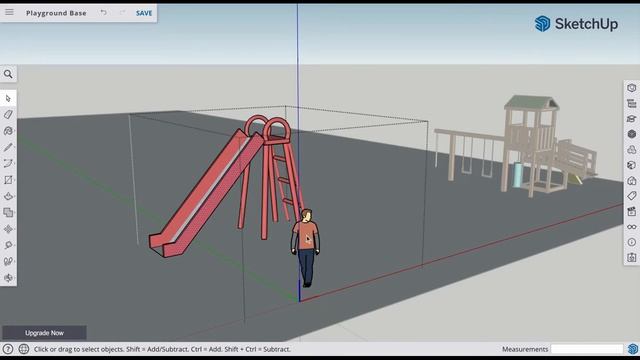Select the Eraser tool
This screenshot has width=640, height=360.
(x=8, y=115)
